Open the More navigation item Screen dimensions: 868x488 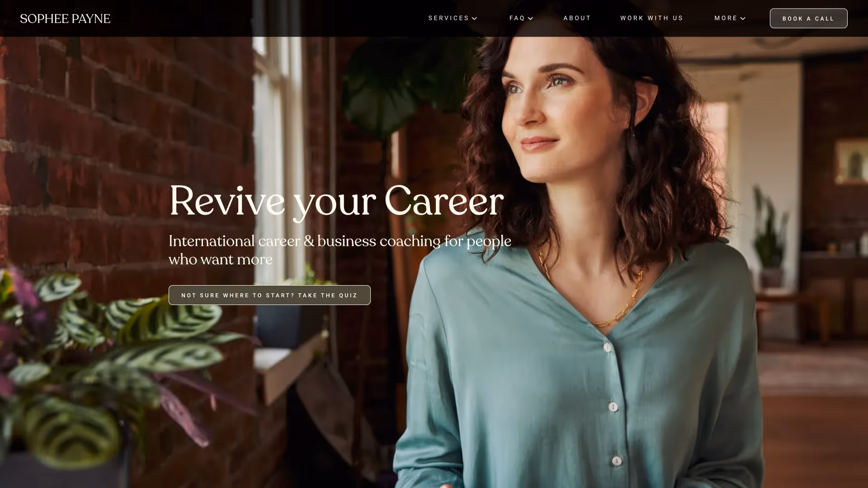[x=726, y=18]
